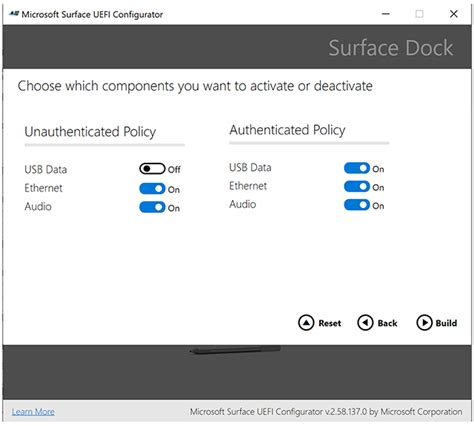Turn off Authenticated Policy Audio switch
474x426 pixels.
pos(357,205)
